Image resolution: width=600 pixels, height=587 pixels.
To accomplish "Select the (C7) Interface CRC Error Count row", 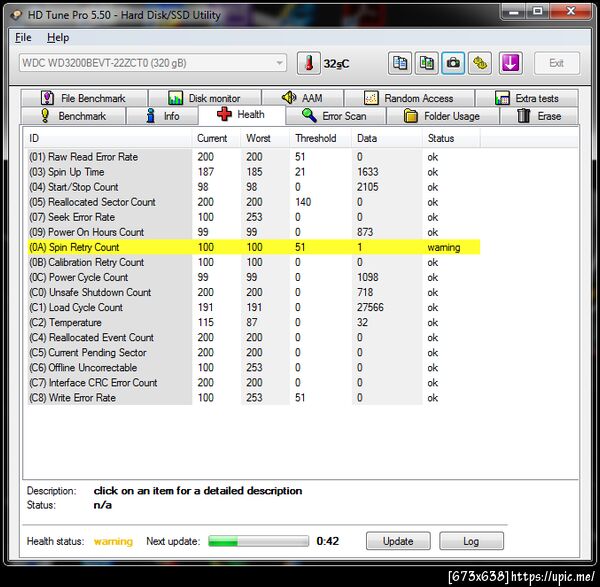I will (254, 383).
